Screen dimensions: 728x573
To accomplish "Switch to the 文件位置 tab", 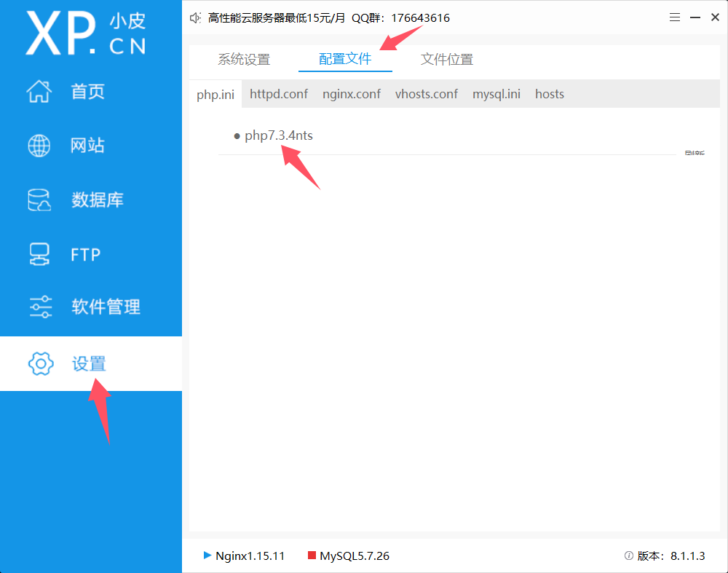I will (x=447, y=60).
